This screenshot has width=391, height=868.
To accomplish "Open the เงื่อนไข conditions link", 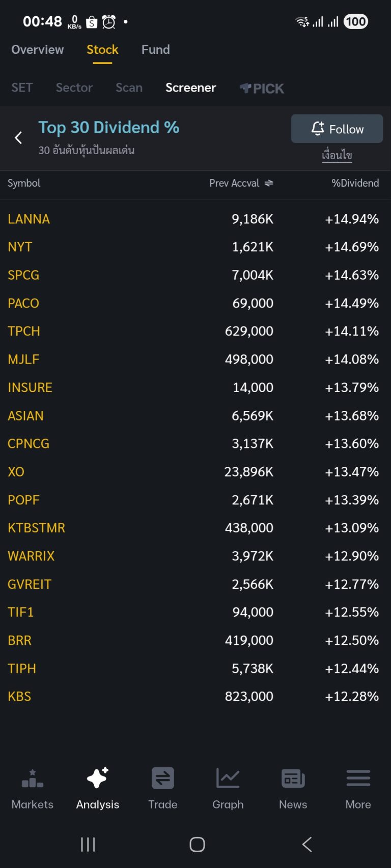I will [x=337, y=155].
